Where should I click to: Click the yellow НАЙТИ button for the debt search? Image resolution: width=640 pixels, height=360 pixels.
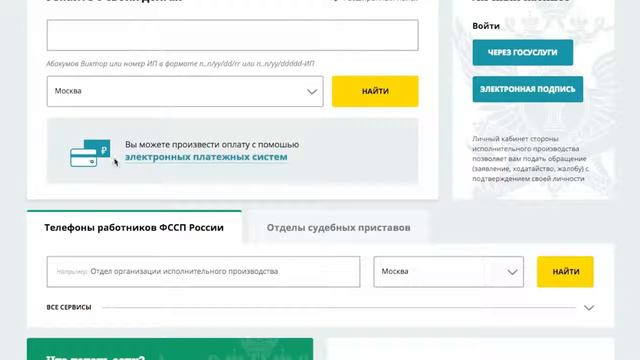tap(375, 91)
